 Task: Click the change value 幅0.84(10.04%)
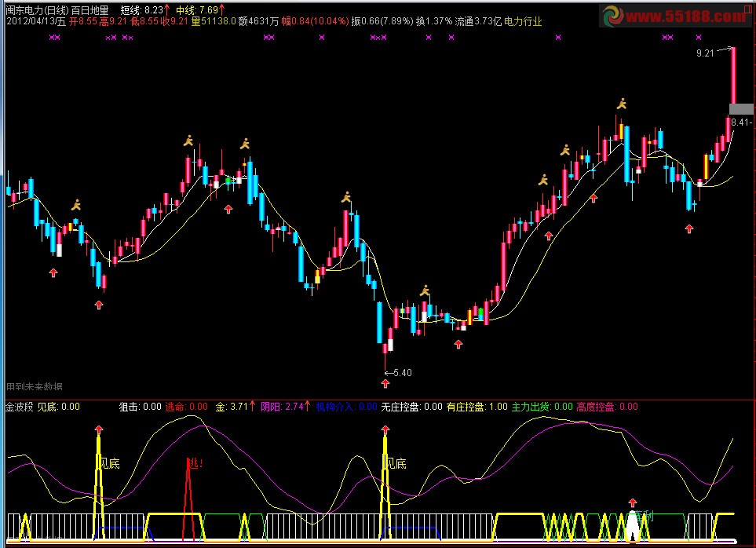tap(316, 21)
